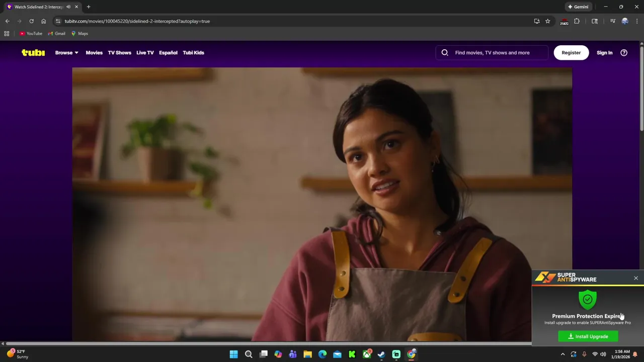Open the Chrome profile avatar

pos(625,21)
